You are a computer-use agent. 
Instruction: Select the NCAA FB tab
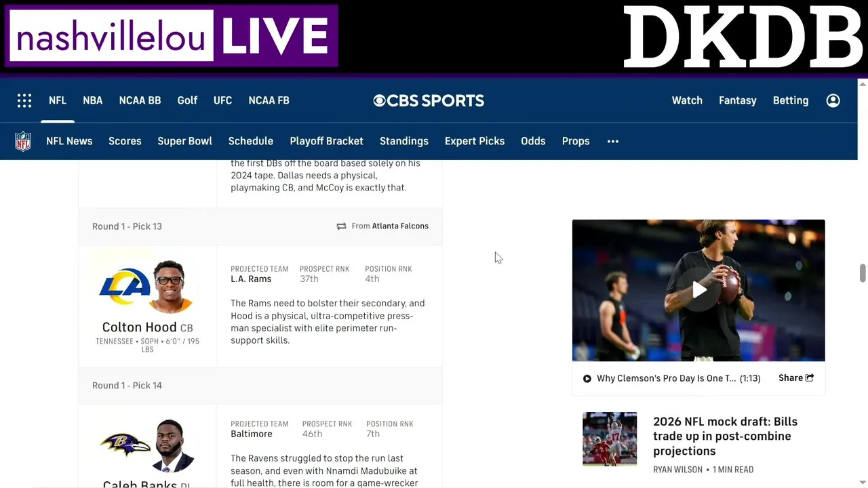(x=269, y=100)
